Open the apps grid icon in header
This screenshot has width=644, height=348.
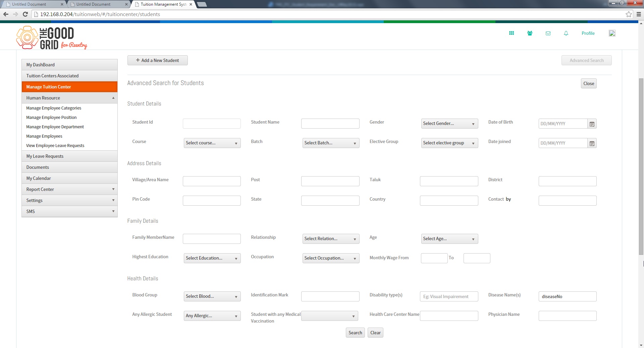coord(512,33)
